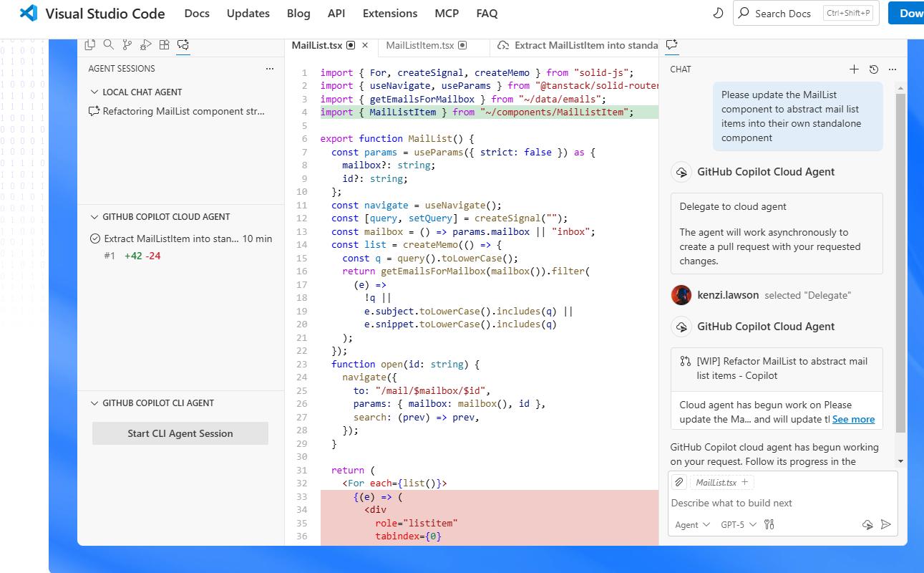This screenshot has width=924, height=573.
Task: Open the Extensions menu in top navigation
Action: [389, 13]
